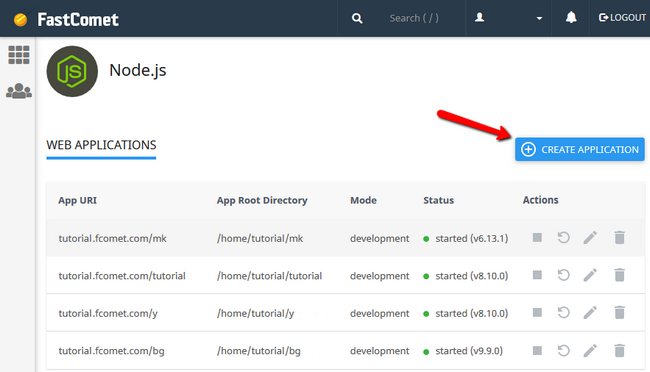Click the Mode column header
Viewport: 650px width, 372px height.
tap(364, 200)
